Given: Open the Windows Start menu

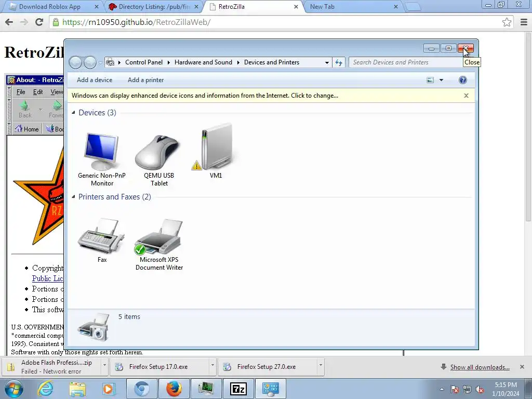Looking at the screenshot, I should click(14, 389).
